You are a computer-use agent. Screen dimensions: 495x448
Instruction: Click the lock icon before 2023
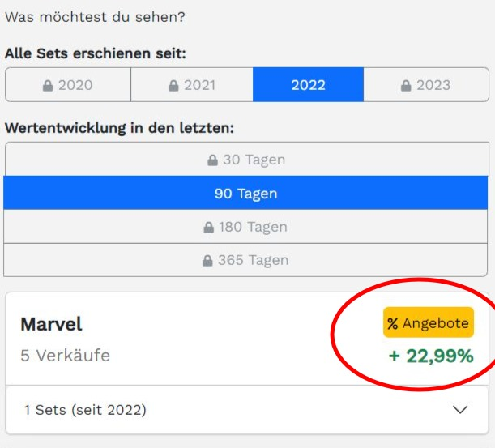pyautogui.click(x=406, y=85)
